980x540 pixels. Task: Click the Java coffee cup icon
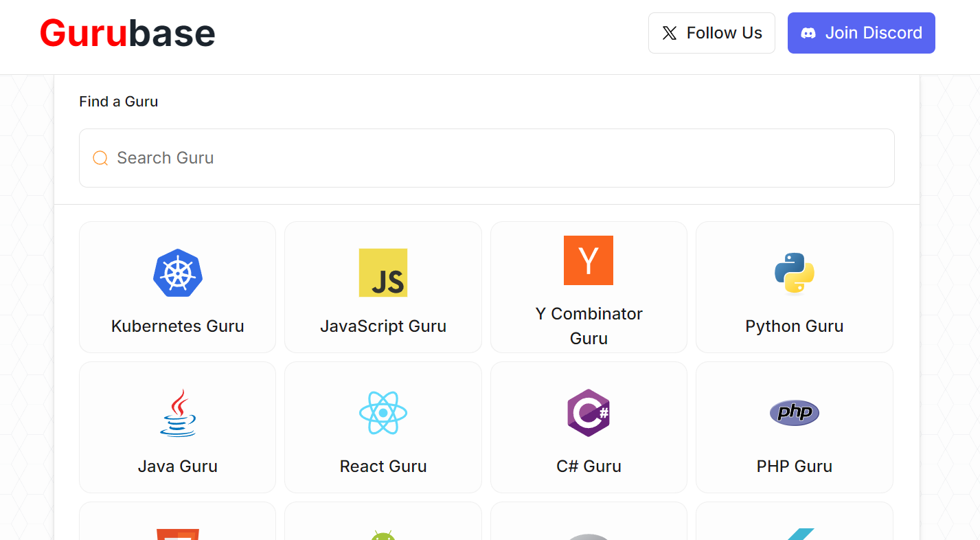point(177,413)
